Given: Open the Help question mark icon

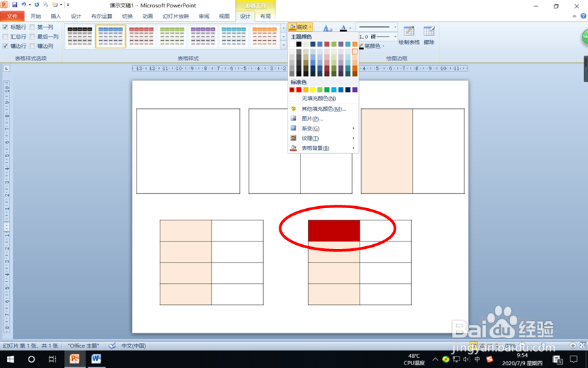Looking at the screenshot, I should 583,16.
